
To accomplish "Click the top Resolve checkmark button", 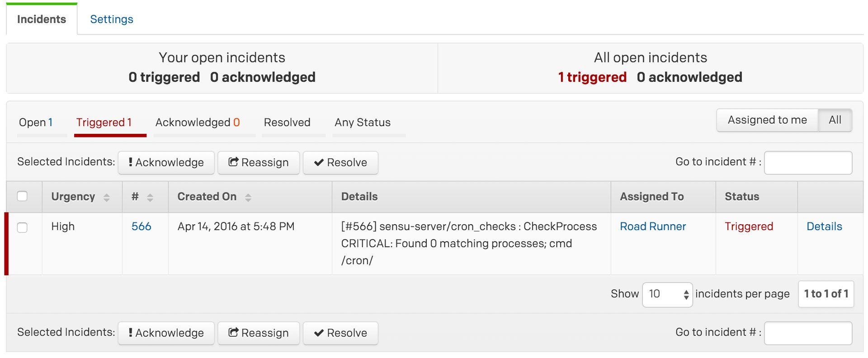I will (x=340, y=163).
